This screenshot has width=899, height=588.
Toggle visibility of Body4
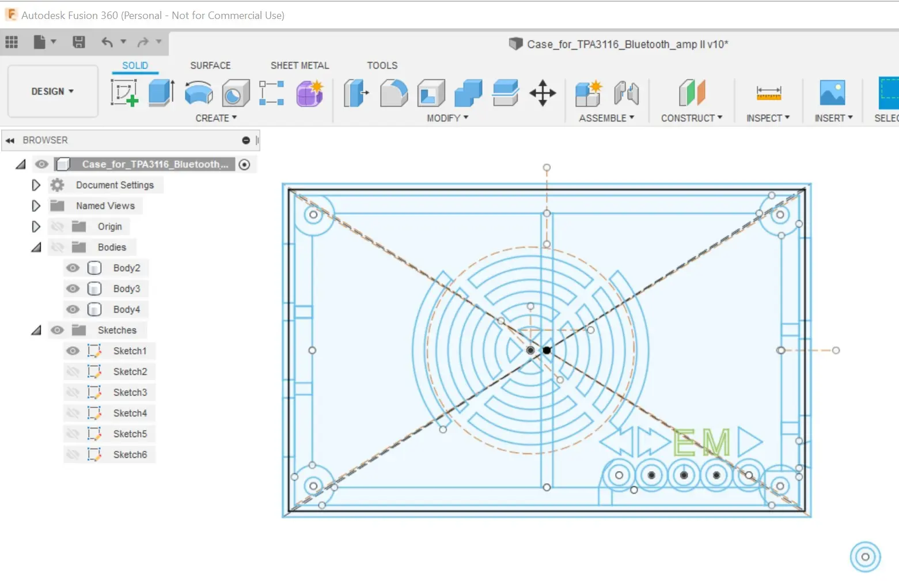[x=73, y=309]
